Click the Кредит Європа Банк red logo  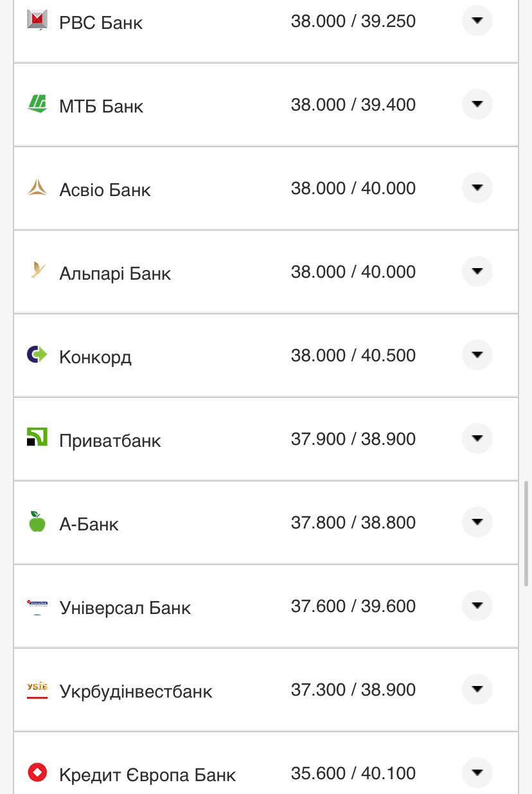coord(37,772)
